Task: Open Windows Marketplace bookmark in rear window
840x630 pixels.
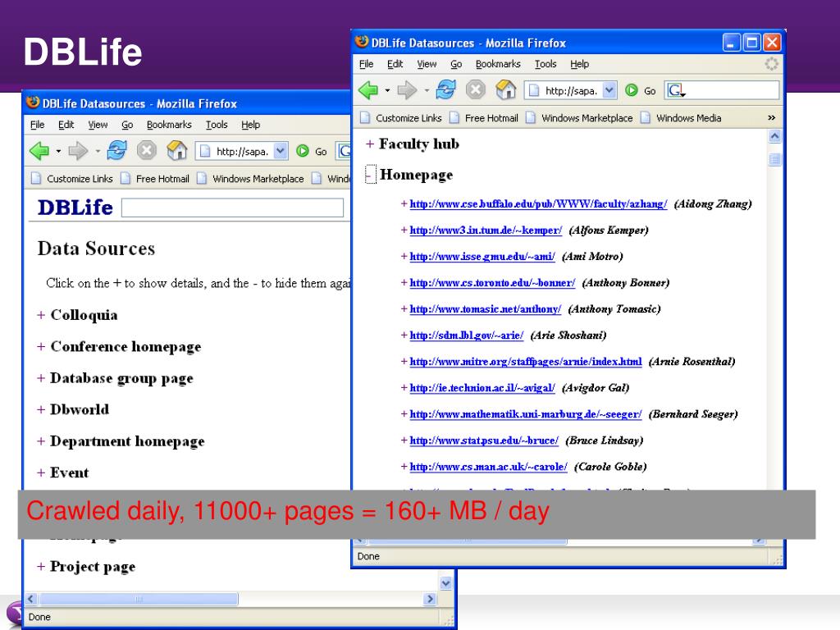Action: coord(250,178)
